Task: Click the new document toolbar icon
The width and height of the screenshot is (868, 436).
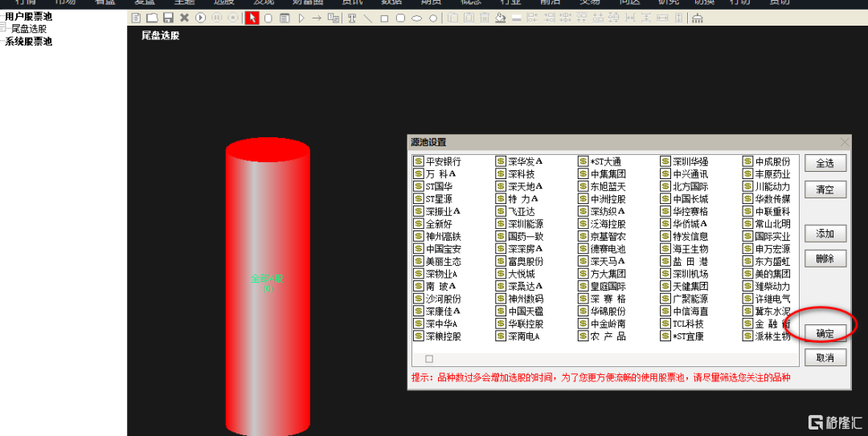Action: pyautogui.click(x=136, y=18)
